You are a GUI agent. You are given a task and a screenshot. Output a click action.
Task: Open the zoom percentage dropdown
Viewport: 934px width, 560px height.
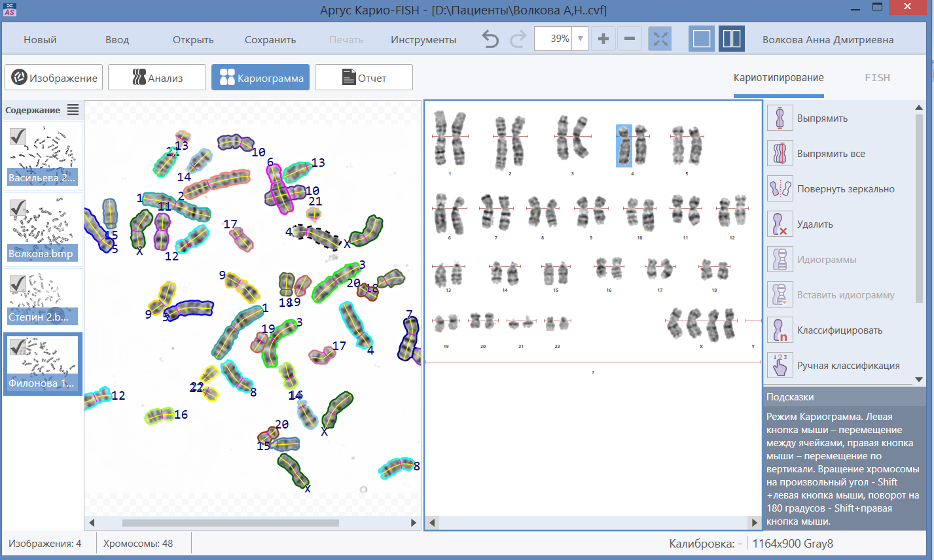[580, 39]
